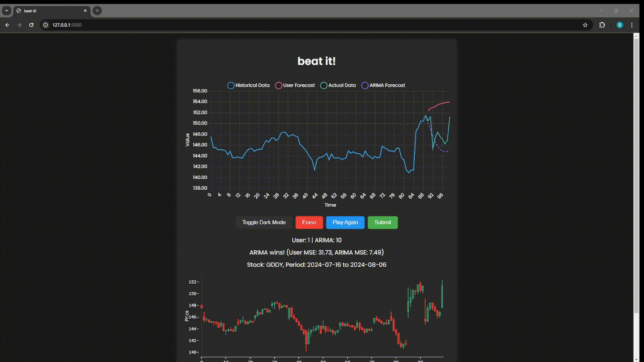Open a new tab with plus icon
The image size is (644, 362).
[x=97, y=11]
